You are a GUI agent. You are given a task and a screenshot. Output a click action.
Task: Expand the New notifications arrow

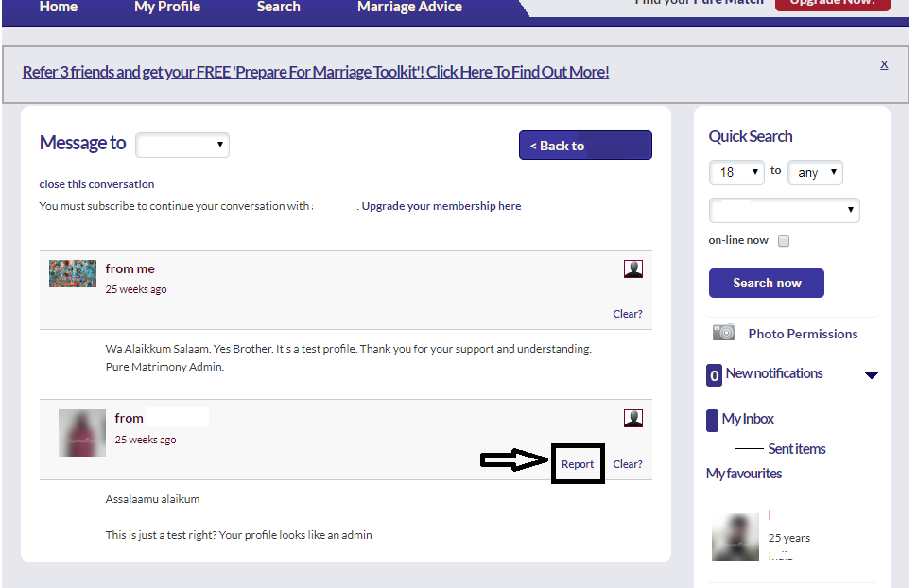click(871, 375)
